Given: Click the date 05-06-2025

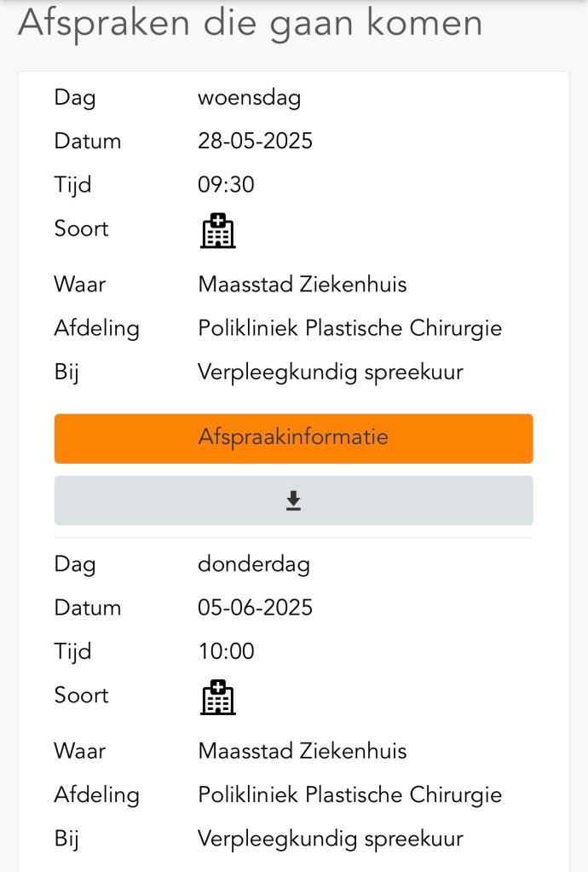Looking at the screenshot, I should pos(255,608).
